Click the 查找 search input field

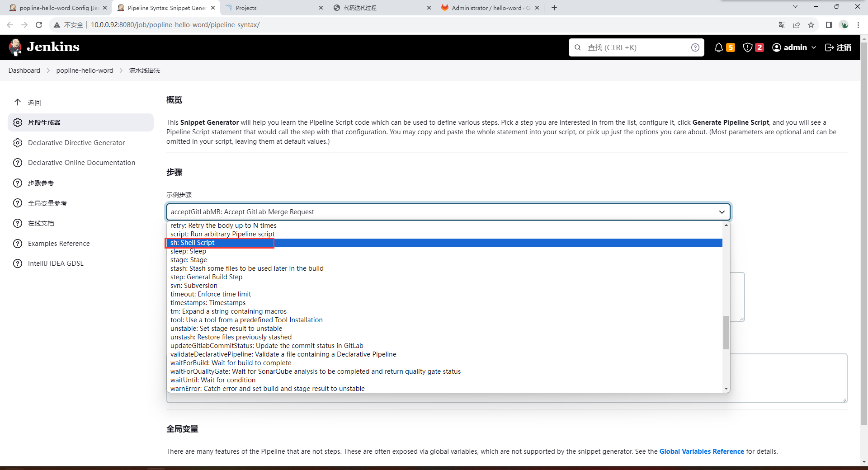click(636, 47)
